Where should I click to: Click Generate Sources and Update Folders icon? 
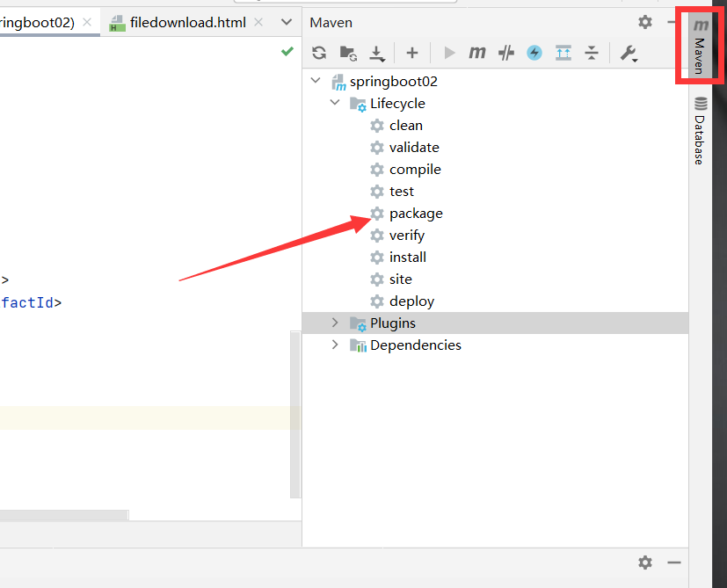click(x=348, y=53)
